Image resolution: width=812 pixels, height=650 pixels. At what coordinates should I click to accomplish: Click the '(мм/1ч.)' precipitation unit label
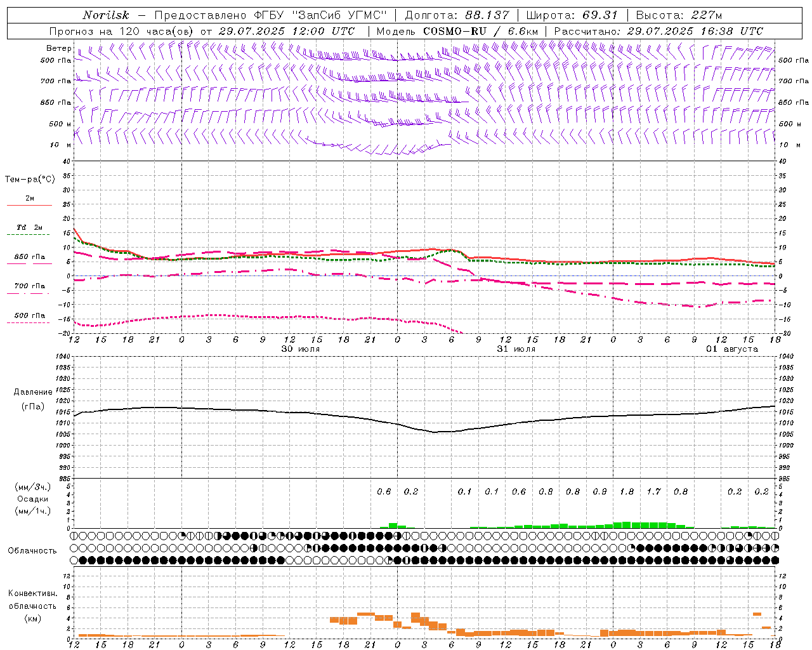pos(32,511)
